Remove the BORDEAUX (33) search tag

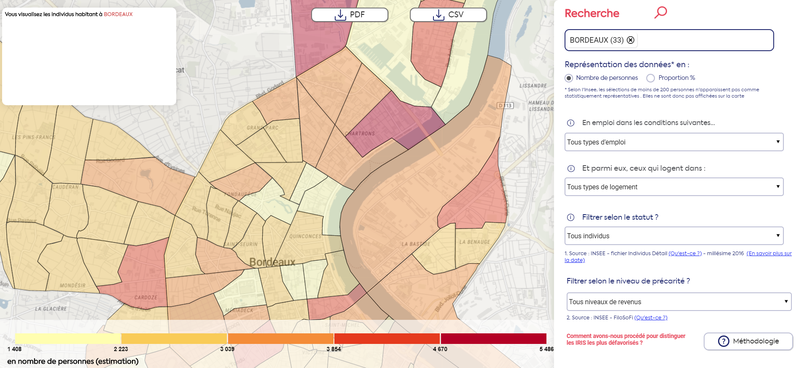click(x=630, y=40)
